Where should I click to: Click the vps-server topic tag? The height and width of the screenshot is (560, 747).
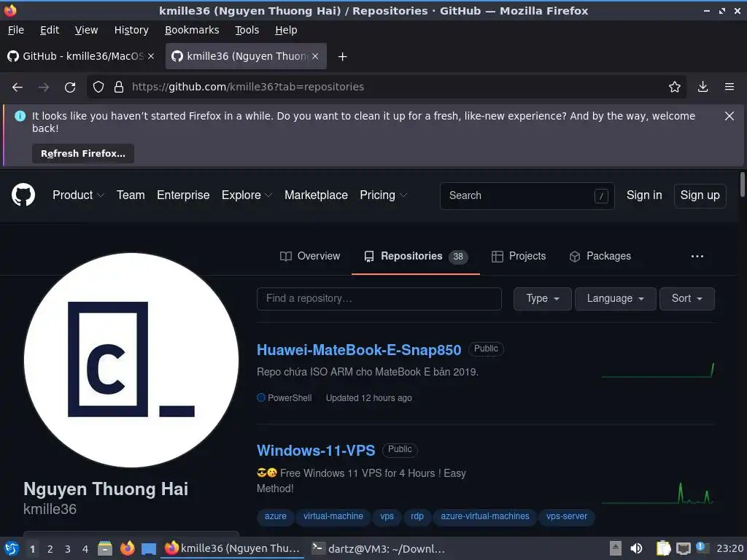(566, 516)
